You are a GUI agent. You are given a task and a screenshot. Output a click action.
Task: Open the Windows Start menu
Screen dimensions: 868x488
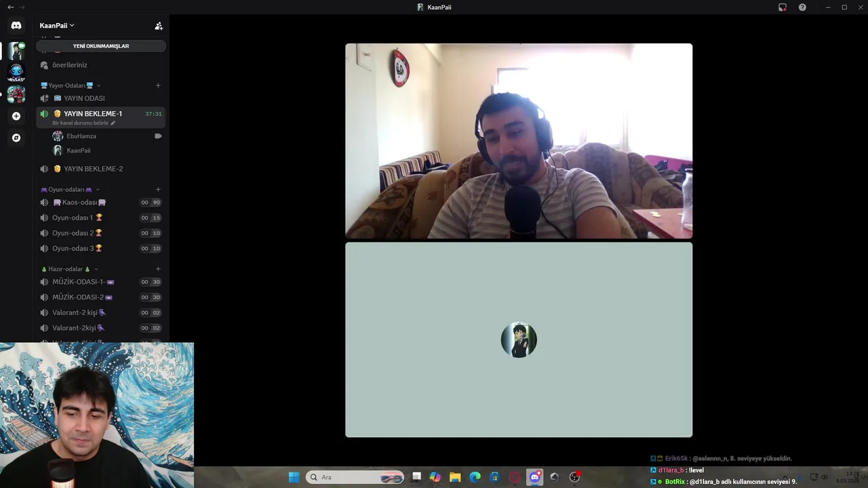294,477
